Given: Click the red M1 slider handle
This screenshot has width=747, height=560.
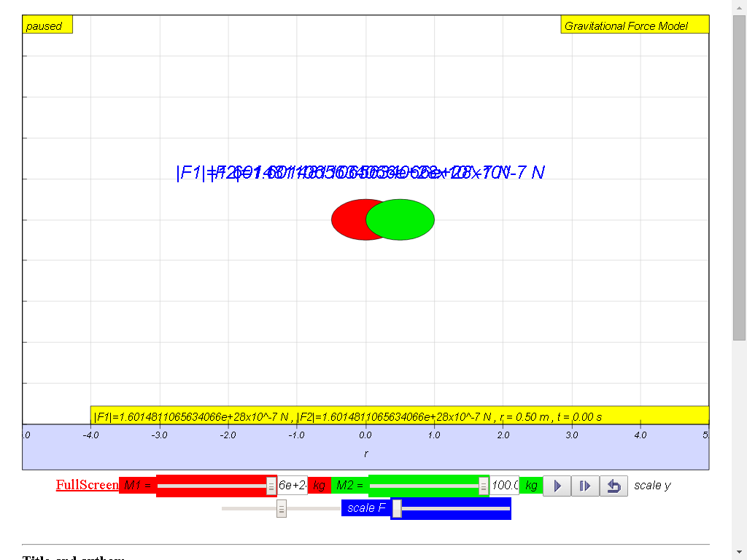Looking at the screenshot, I should [271, 486].
